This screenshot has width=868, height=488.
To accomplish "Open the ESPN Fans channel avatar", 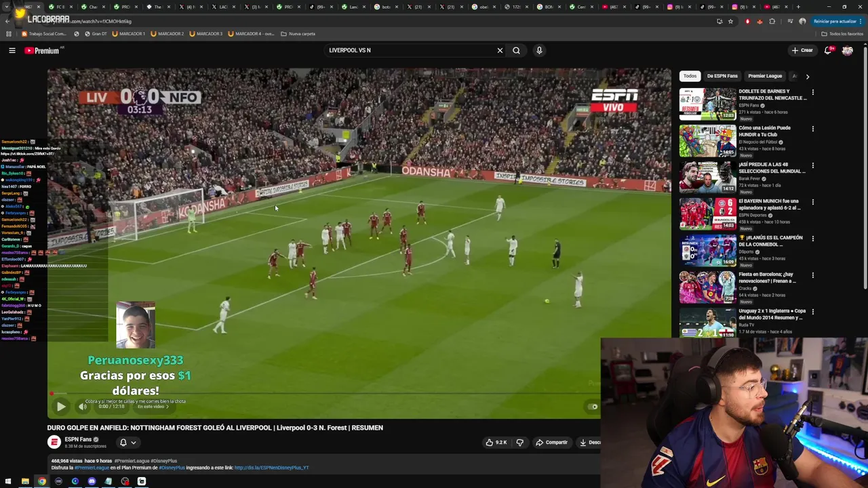I will 54,442.
